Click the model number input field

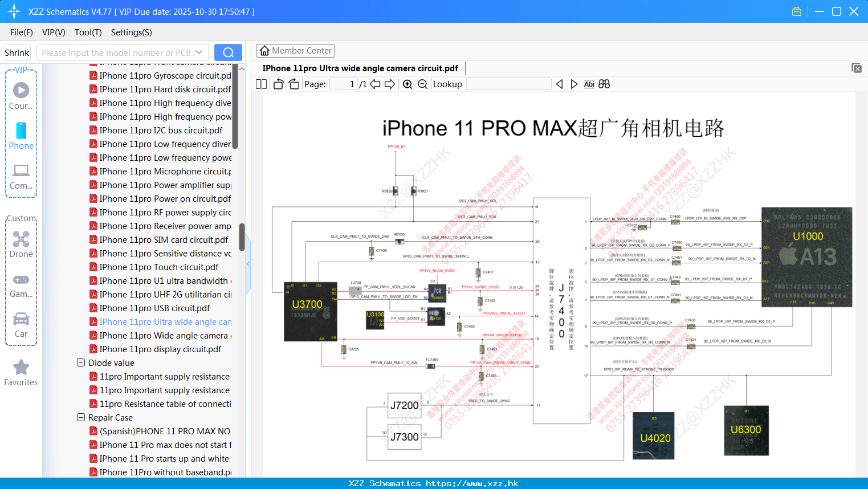click(116, 52)
